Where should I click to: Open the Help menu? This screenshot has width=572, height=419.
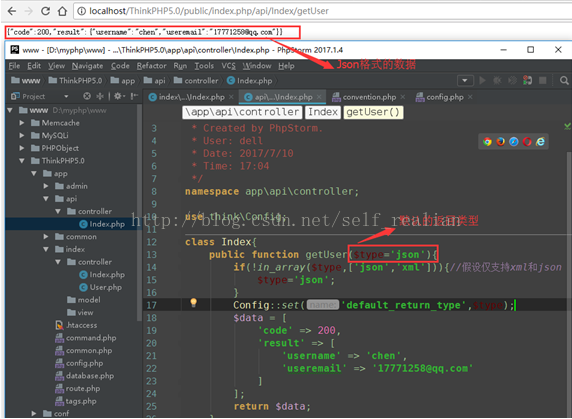tap(286, 66)
